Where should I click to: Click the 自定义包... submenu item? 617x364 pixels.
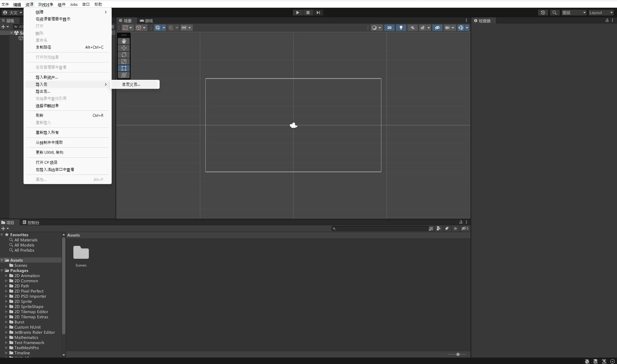click(131, 84)
